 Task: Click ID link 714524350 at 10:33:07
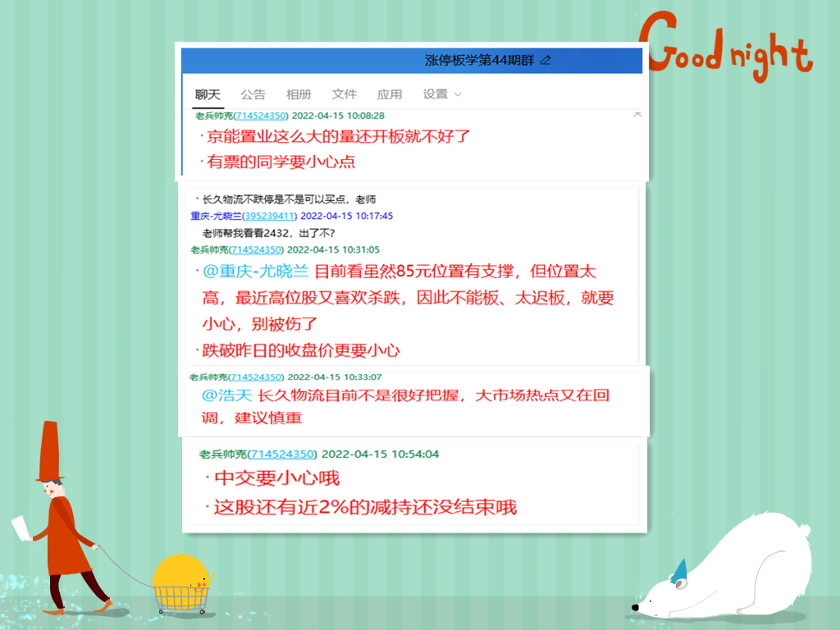tap(256, 377)
